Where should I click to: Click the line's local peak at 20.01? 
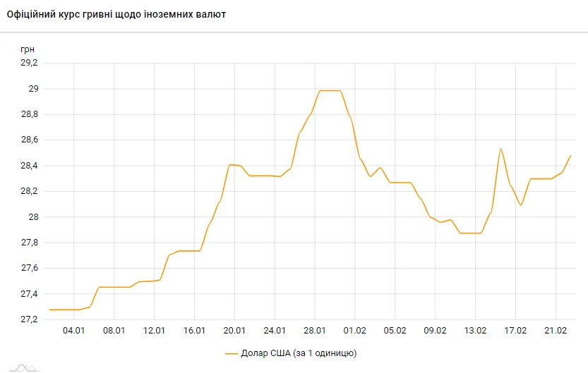click(x=232, y=165)
